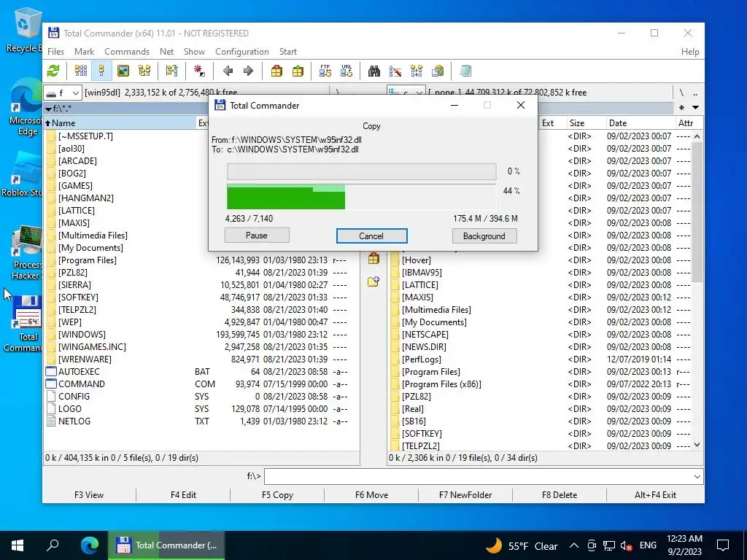This screenshot has height=560, width=747.
Task: Launch the Multi-Rename Tool icon
Action: (395, 71)
